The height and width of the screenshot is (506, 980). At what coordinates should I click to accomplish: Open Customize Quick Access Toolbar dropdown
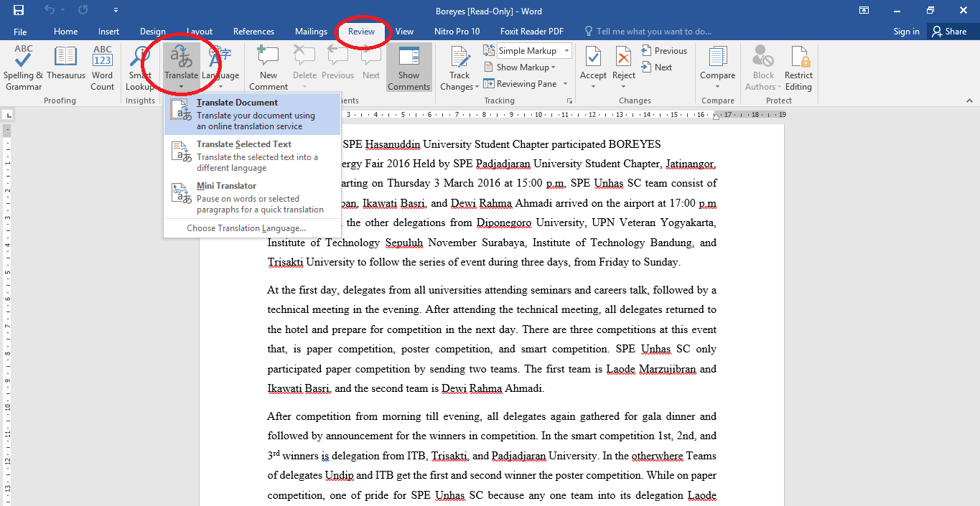[x=116, y=11]
